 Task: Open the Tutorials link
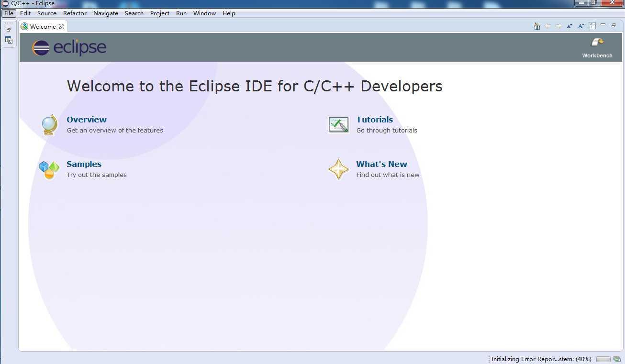click(x=375, y=120)
